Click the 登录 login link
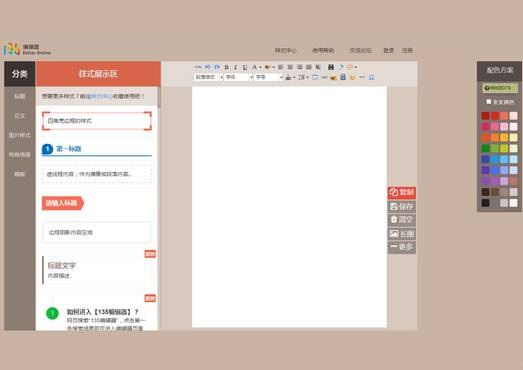This screenshot has width=523, height=370. pos(388,50)
